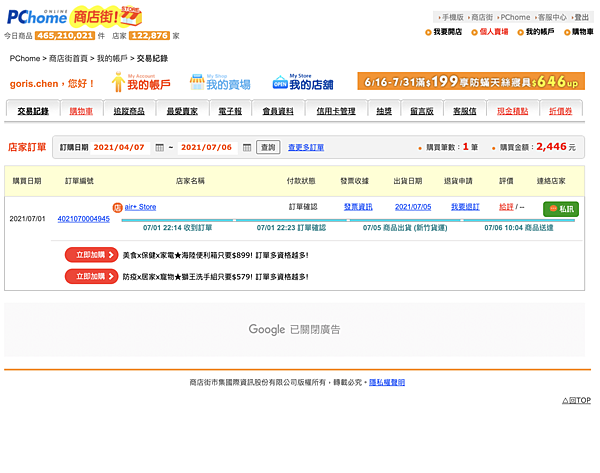Click the 我的店鋪 My Store open icon
The width and height of the screenshot is (600, 473).
280,82
